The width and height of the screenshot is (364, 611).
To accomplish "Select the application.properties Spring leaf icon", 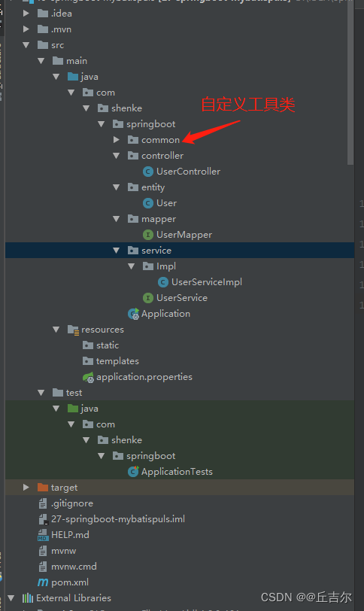I will click(x=89, y=377).
